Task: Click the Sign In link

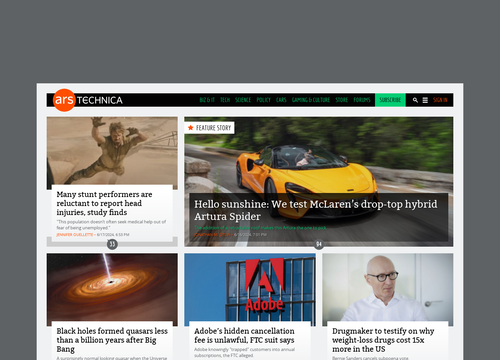Action: [x=440, y=100]
